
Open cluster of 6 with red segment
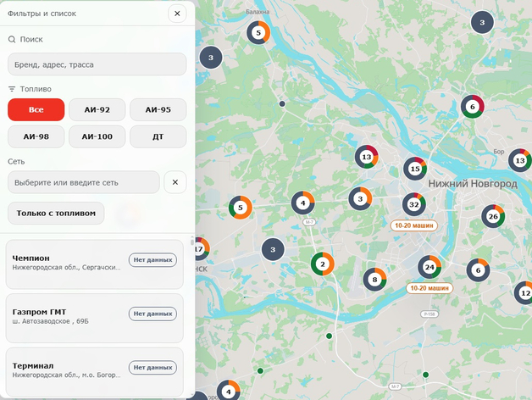click(473, 107)
